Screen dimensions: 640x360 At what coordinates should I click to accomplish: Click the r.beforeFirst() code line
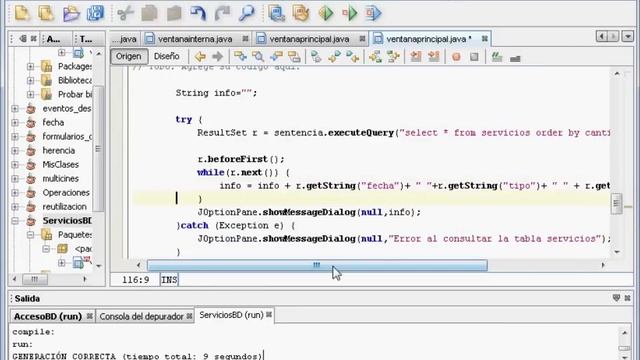pyautogui.click(x=241, y=159)
